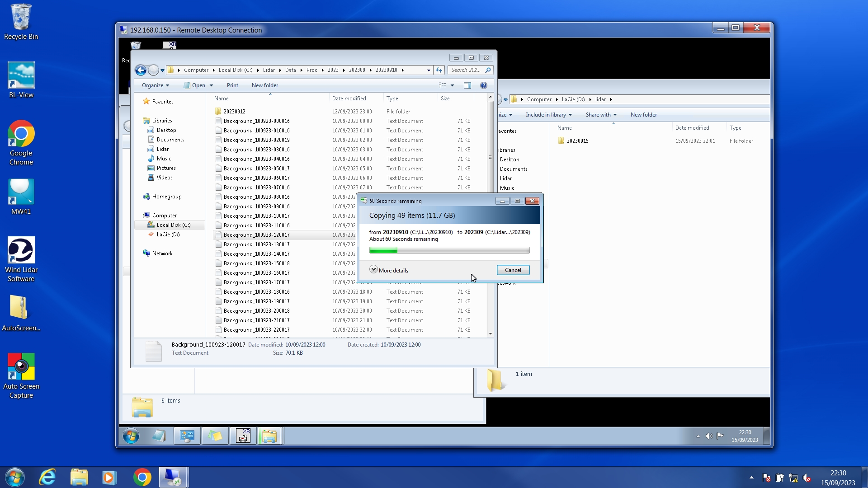Cancel the file copy operation
The width and height of the screenshot is (868, 488).
point(513,270)
